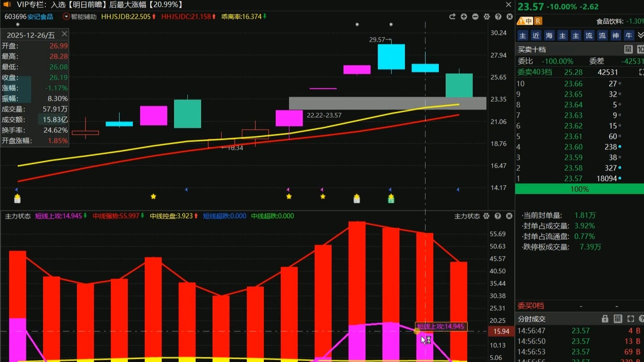Open help for the 主力状态 indicator panel
The image size is (644, 362).
(x=498, y=216)
